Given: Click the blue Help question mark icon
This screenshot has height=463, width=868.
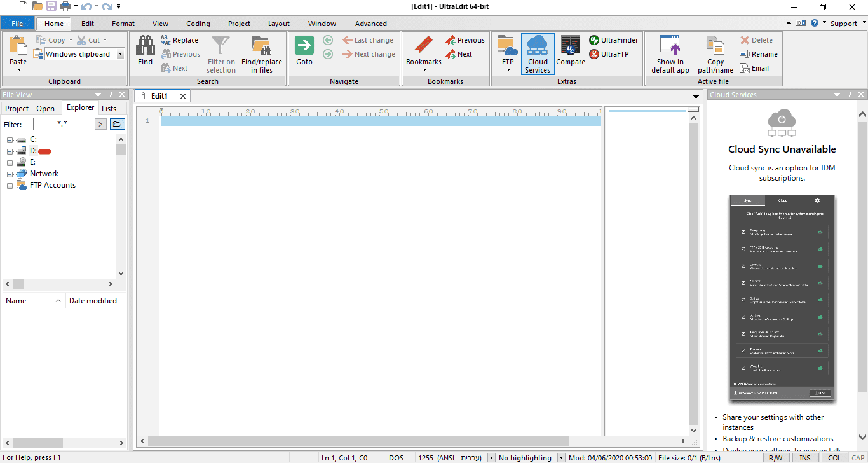Looking at the screenshot, I should coord(814,23).
